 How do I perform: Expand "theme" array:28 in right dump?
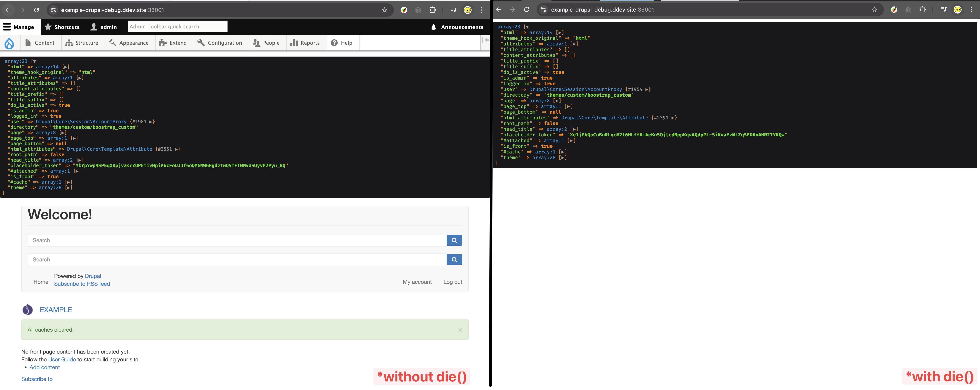coord(563,158)
